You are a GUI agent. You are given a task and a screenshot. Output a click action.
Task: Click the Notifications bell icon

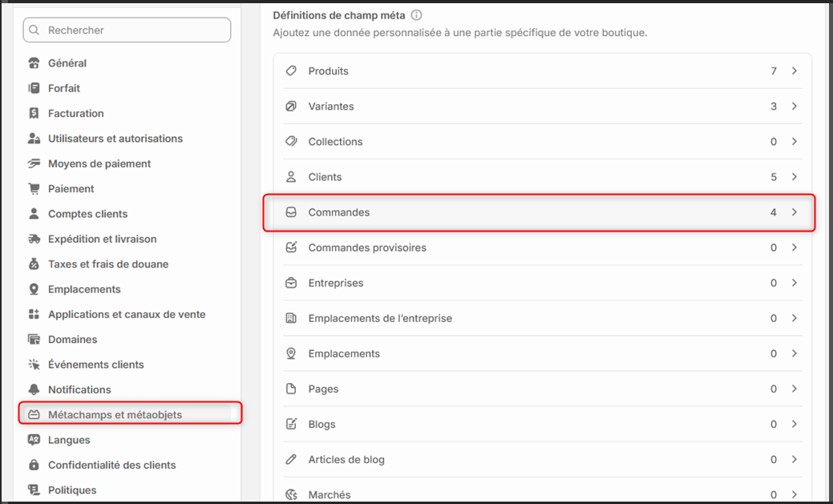tap(34, 389)
